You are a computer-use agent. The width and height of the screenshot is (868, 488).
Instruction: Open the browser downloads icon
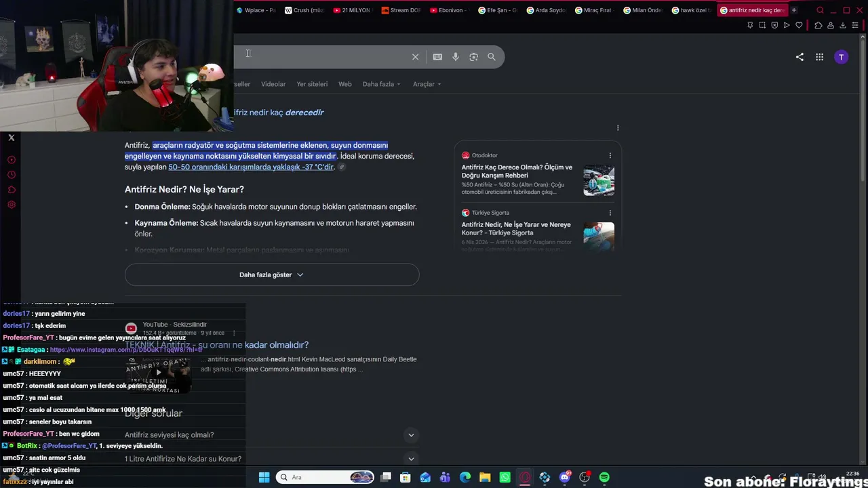pos(843,25)
